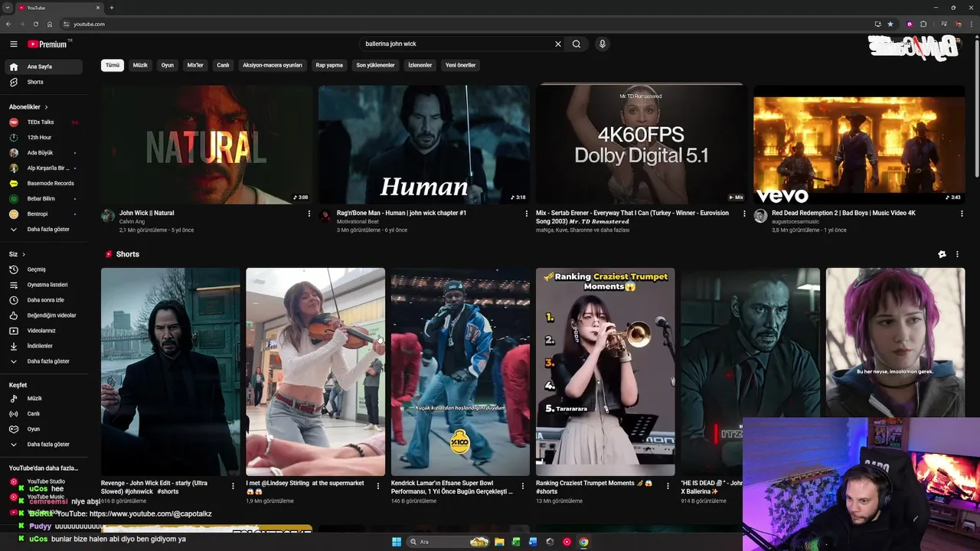Go to Ana Sayfa in sidebar
Screen dimensions: 980x551
pos(44,67)
